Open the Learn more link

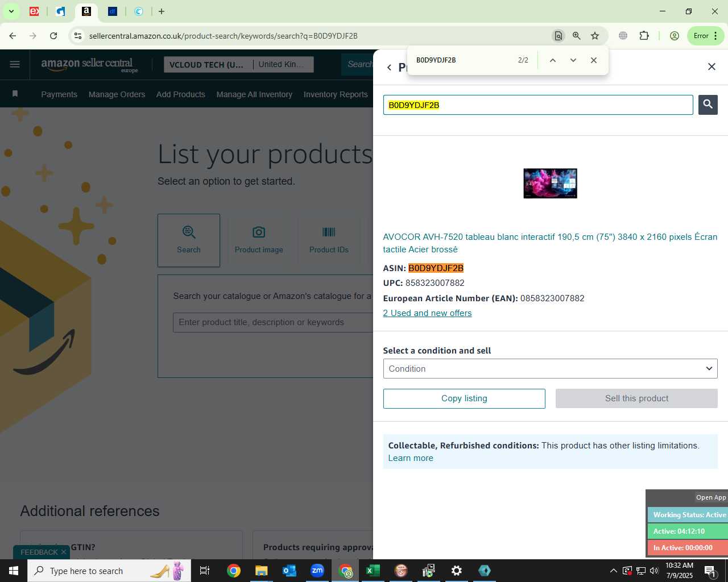pos(411,458)
